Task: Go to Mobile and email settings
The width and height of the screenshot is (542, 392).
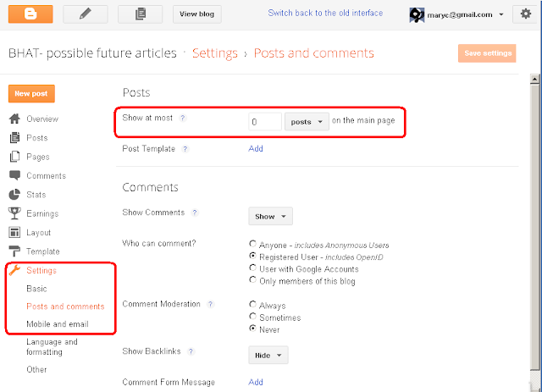Action: click(58, 324)
